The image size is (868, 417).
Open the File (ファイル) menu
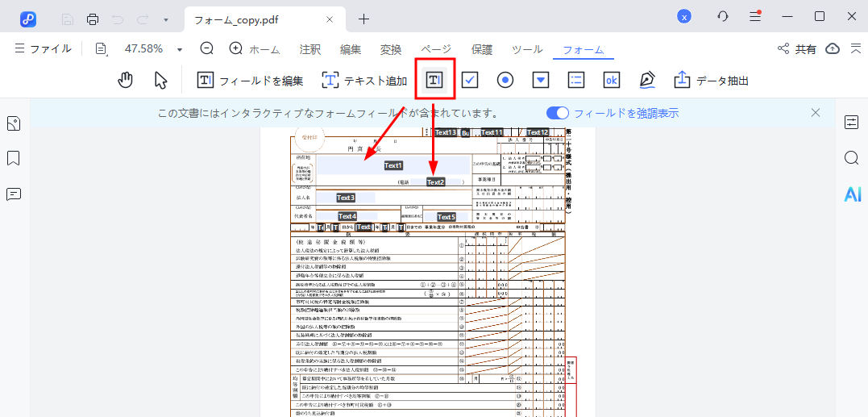[x=44, y=48]
